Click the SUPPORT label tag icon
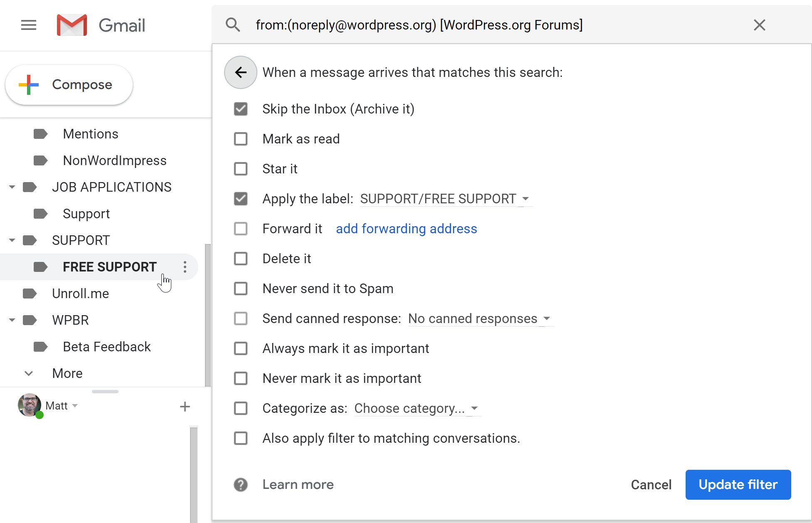 tap(30, 240)
